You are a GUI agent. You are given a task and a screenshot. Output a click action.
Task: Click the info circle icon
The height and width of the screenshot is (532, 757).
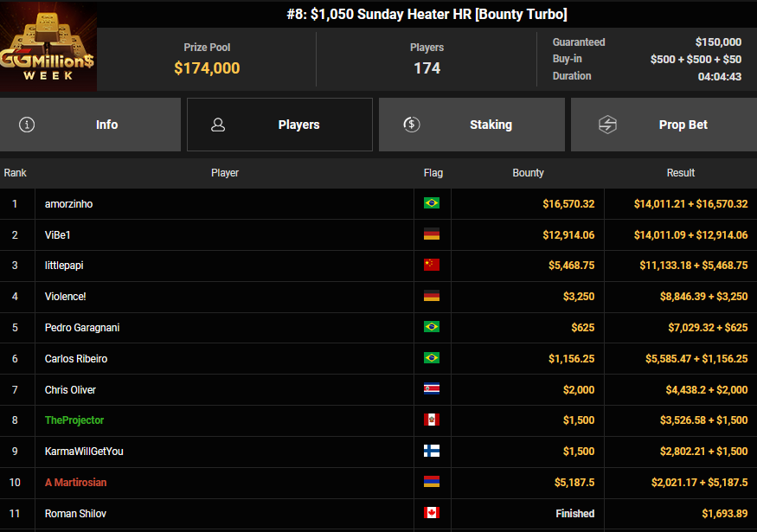coord(27,125)
